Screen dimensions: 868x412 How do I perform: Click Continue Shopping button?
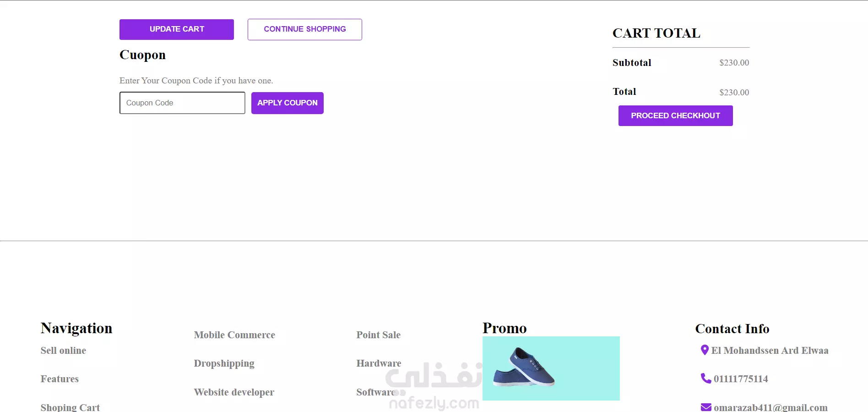pyautogui.click(x=305, y=29)
